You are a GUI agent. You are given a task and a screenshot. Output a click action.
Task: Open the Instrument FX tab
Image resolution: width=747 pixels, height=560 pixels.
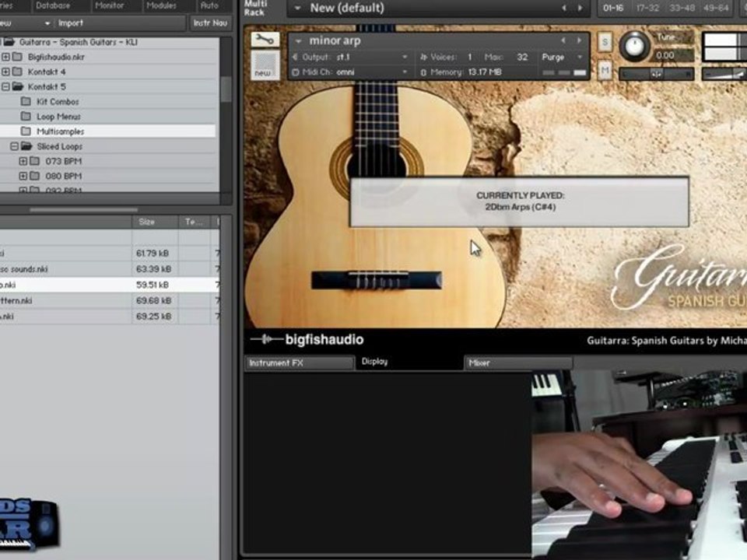(300, 363)
